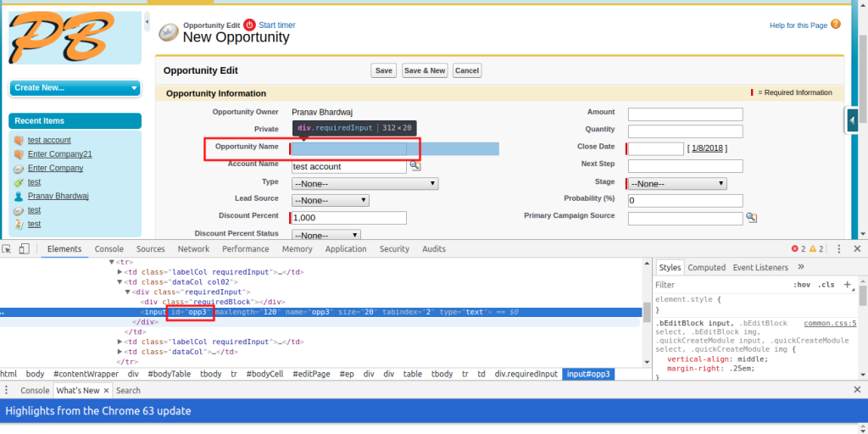868x434 pixels.
Task: Open the DevTools three-dot customize menu
Action: pos(839,249)
